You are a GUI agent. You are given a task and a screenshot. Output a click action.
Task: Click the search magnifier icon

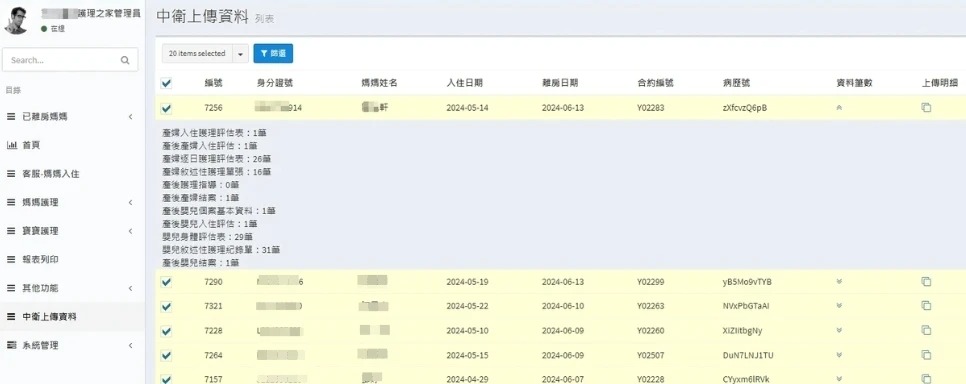pyautogui.click(x=125, y=60)
